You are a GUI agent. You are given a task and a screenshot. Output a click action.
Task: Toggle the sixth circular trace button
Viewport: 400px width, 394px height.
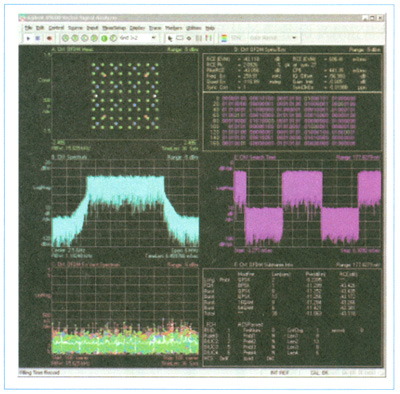coord(113,38)
